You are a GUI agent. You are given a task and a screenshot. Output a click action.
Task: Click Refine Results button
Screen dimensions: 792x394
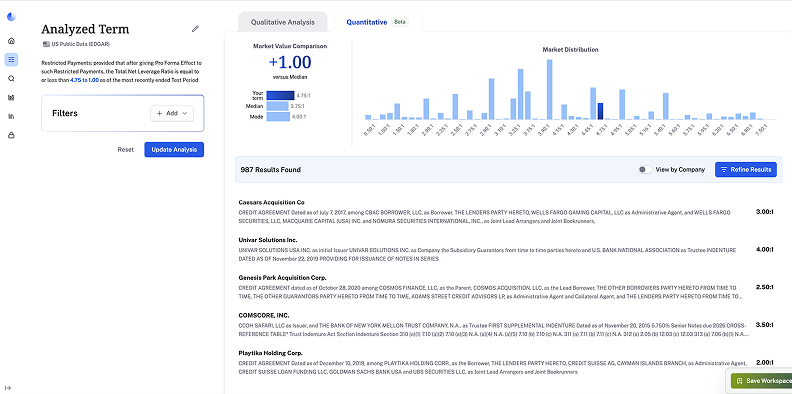746,170
